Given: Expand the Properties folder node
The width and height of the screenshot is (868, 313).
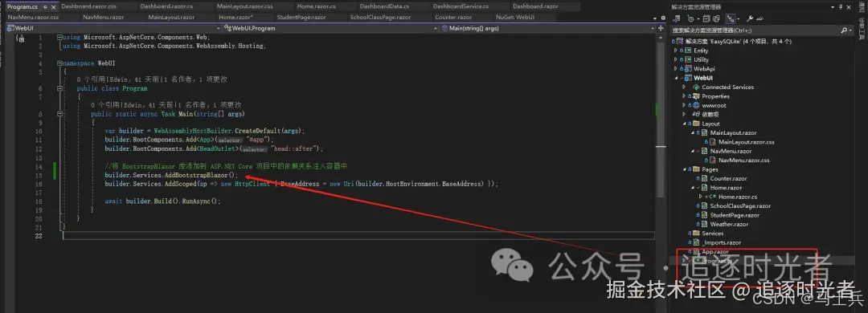Looking at the screenshot, I should point(684,96).
